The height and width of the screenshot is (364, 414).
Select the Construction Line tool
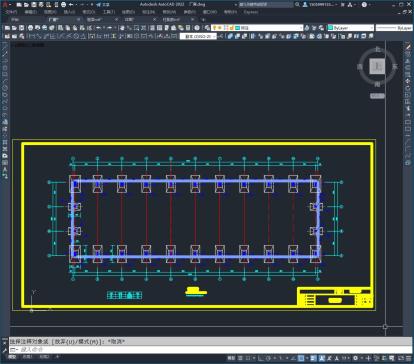5,55
